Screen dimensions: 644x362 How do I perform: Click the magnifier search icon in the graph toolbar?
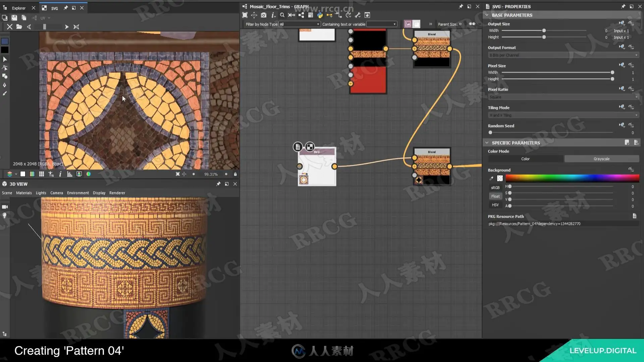(282, 15)
